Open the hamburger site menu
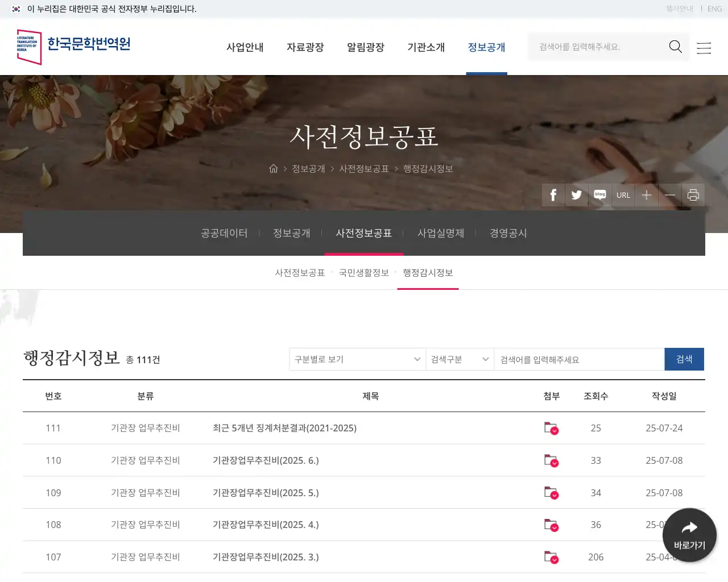 coord(704,48)
